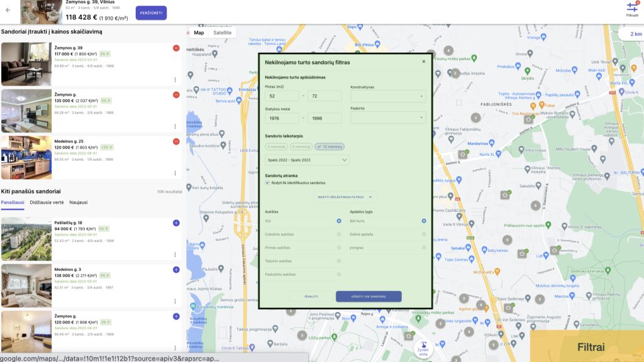
Task: Open the Filtruoti filter icon
Action: click(631, 8)
